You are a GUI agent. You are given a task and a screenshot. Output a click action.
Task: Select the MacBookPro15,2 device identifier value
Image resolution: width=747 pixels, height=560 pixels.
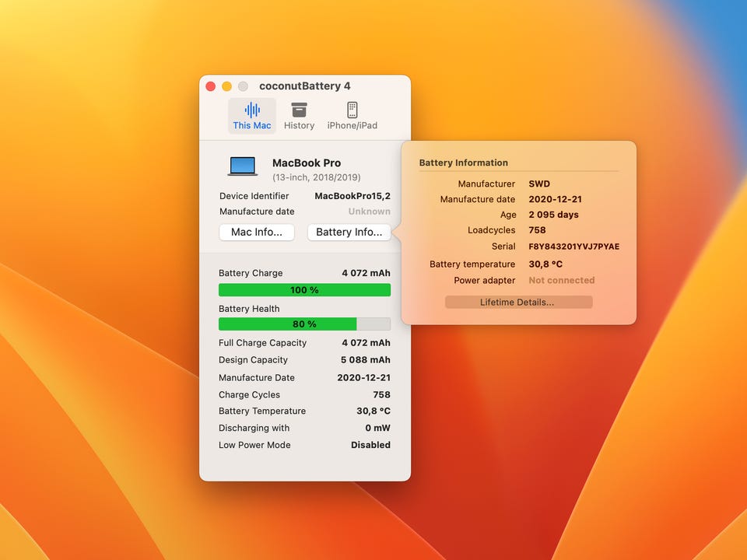click(x=352, y=196)
